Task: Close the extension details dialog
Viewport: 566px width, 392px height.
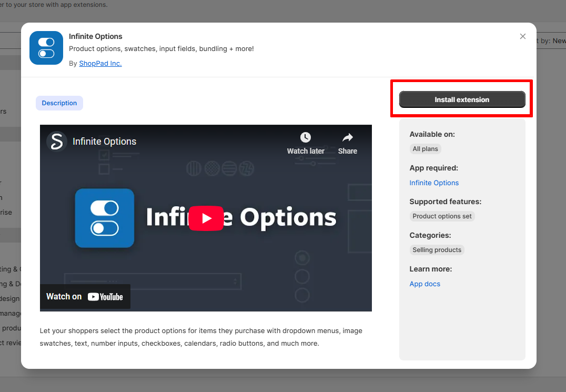Action: [522, 36]
